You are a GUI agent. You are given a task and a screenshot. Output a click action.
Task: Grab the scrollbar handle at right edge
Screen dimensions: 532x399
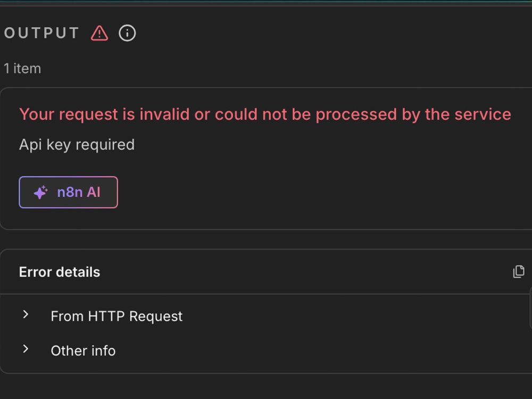point(530,308)
